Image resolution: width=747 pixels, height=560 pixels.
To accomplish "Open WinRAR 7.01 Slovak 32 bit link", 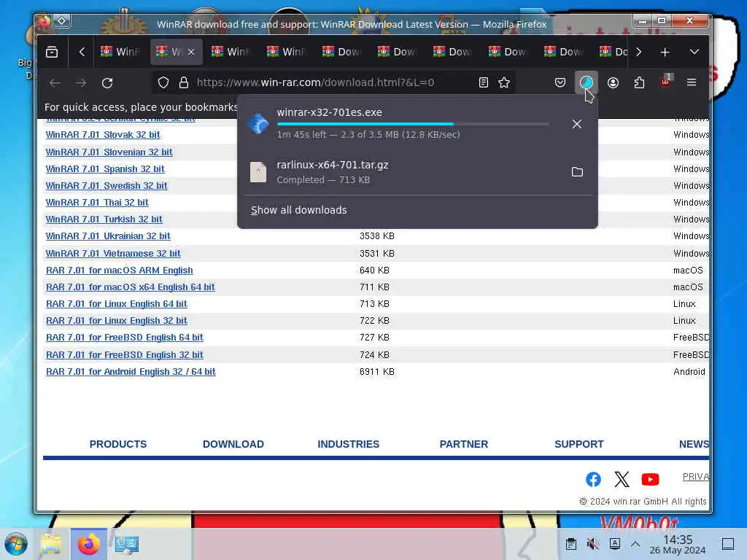I will point(103,135).
